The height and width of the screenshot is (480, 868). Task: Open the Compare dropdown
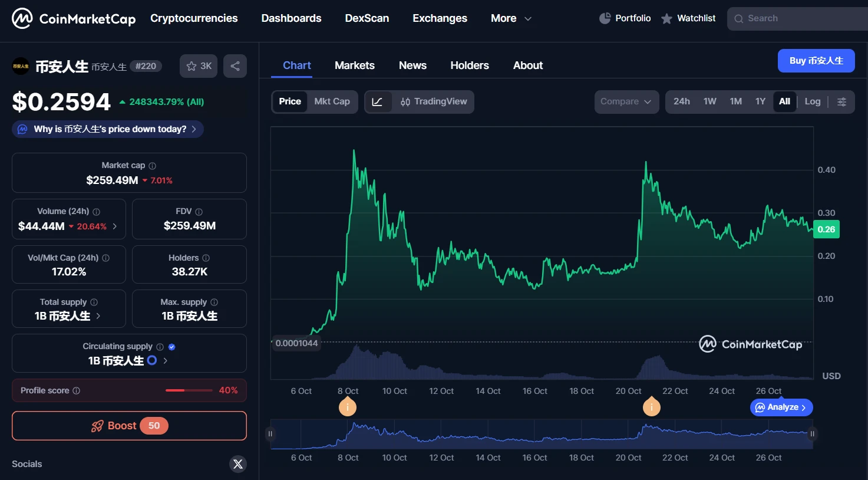pyautogui.click(x=626, y=101)
